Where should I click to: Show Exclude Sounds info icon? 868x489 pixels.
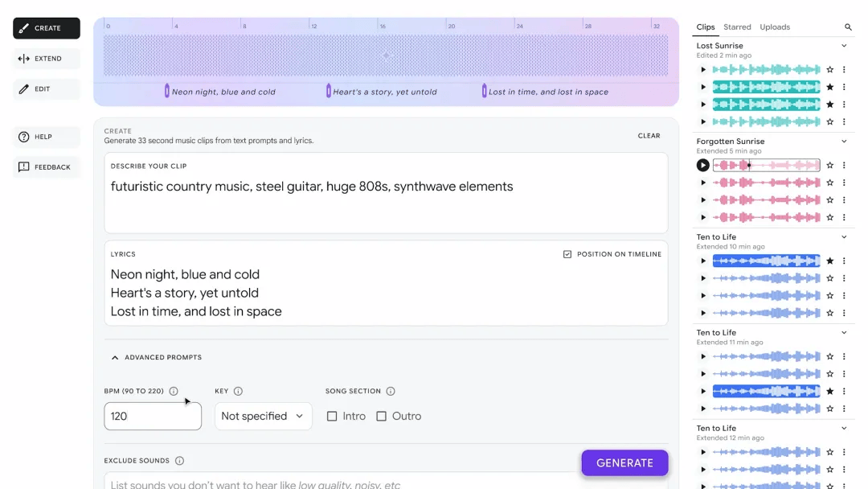tap(179, 461)
